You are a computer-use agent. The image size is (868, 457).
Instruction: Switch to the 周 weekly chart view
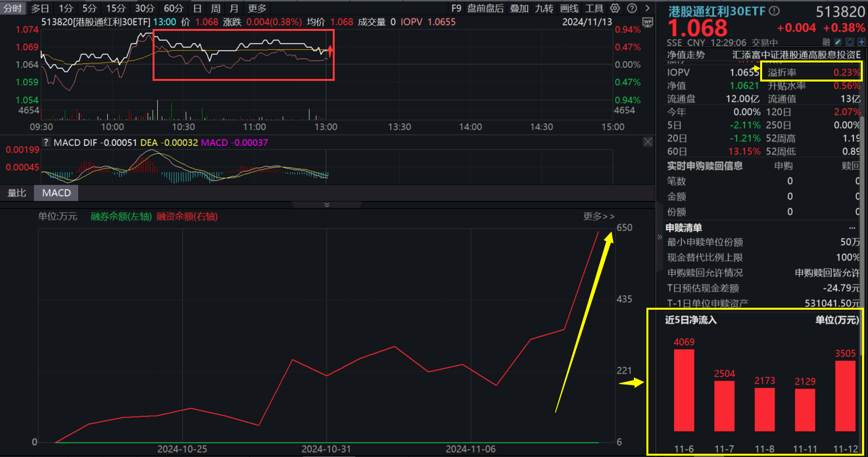point(215,8)
